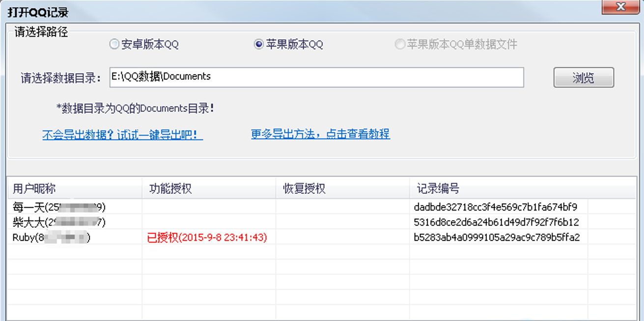The height and width of the screenshot is (321, 644).
Task: Click the 浏览 browse button
Action: [584, 78]
